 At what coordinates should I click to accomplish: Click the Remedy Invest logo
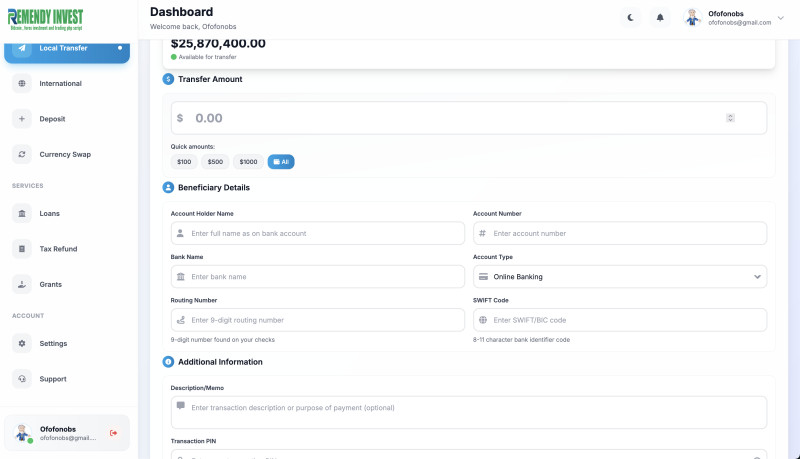(x=46, y=18)
